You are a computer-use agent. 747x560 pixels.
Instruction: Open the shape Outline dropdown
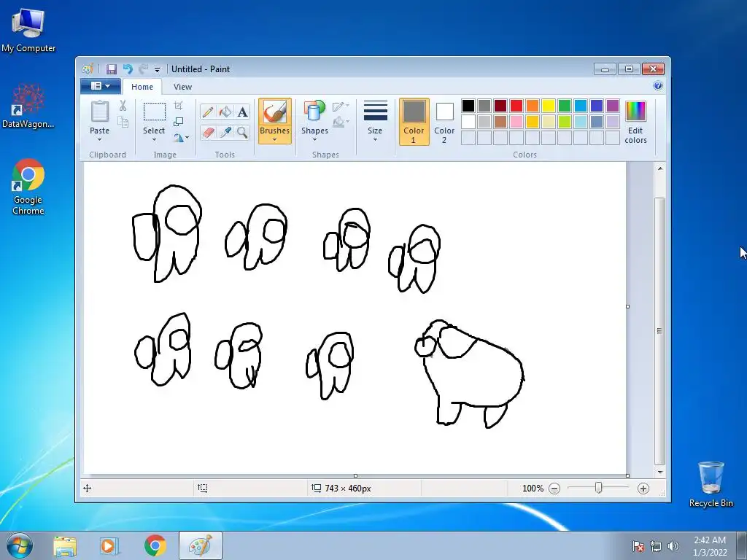tap(341, 106)
